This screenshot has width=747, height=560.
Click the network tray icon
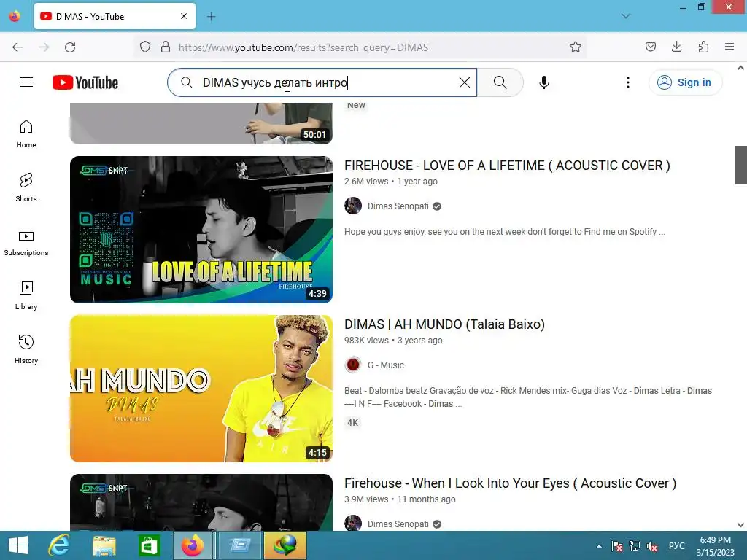click(635, 546)
